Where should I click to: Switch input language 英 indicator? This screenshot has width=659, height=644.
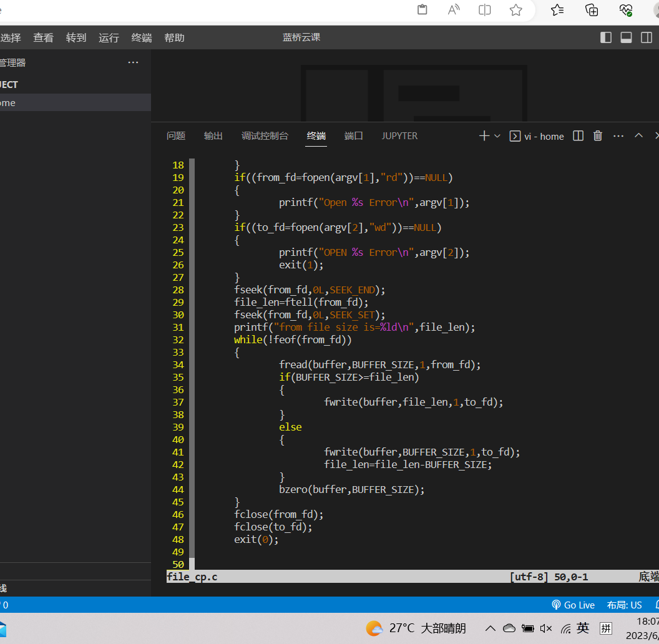click(x=583, y=628)
